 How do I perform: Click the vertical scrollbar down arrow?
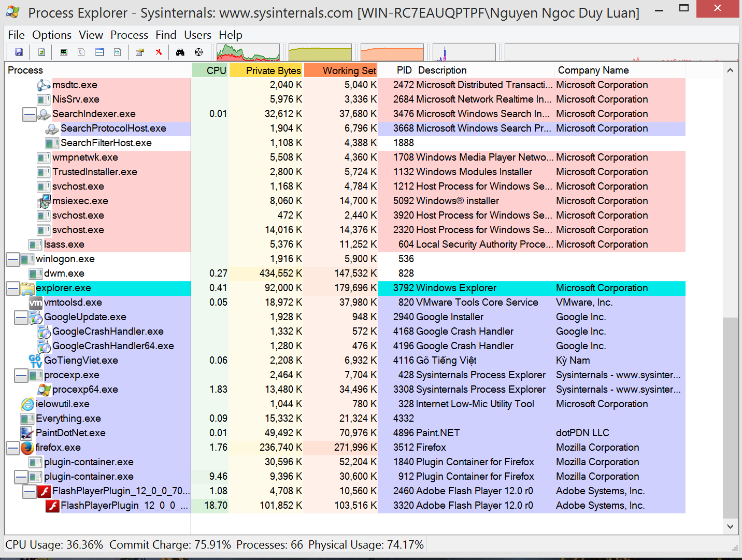(x=730, y=526)
